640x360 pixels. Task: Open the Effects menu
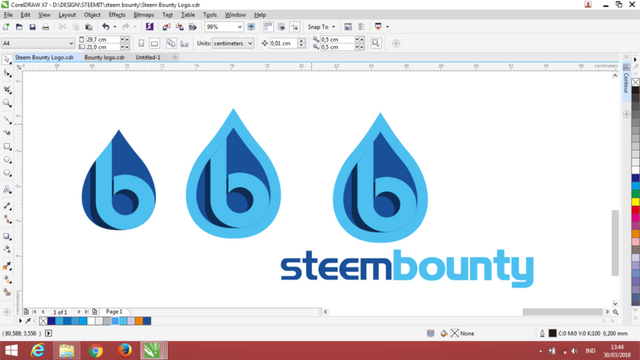(x=117, y=15)
